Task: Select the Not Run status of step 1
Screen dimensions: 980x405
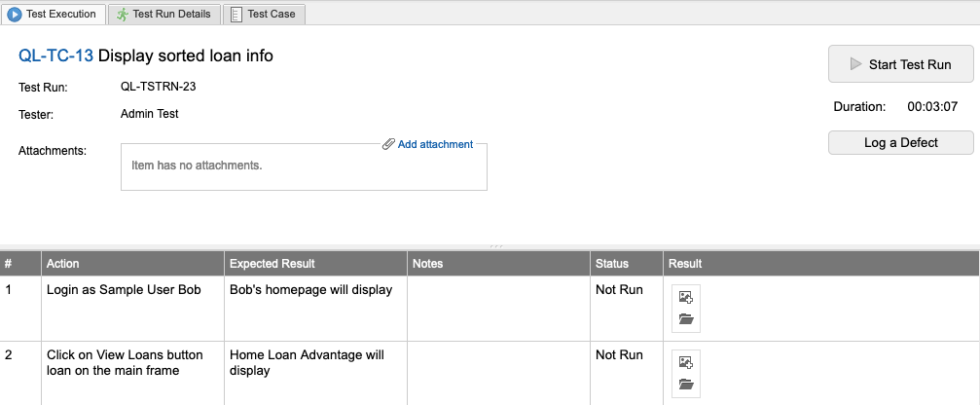Action: coord(619,290)
